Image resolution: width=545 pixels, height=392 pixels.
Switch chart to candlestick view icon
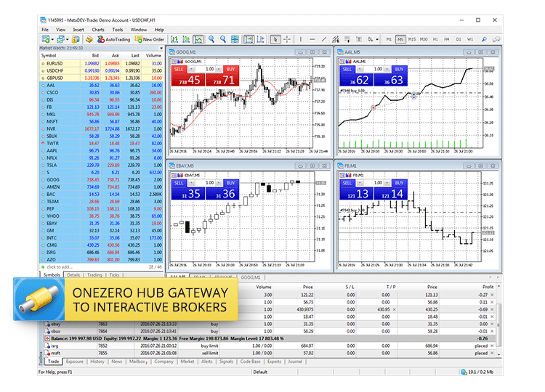(185, 39)
